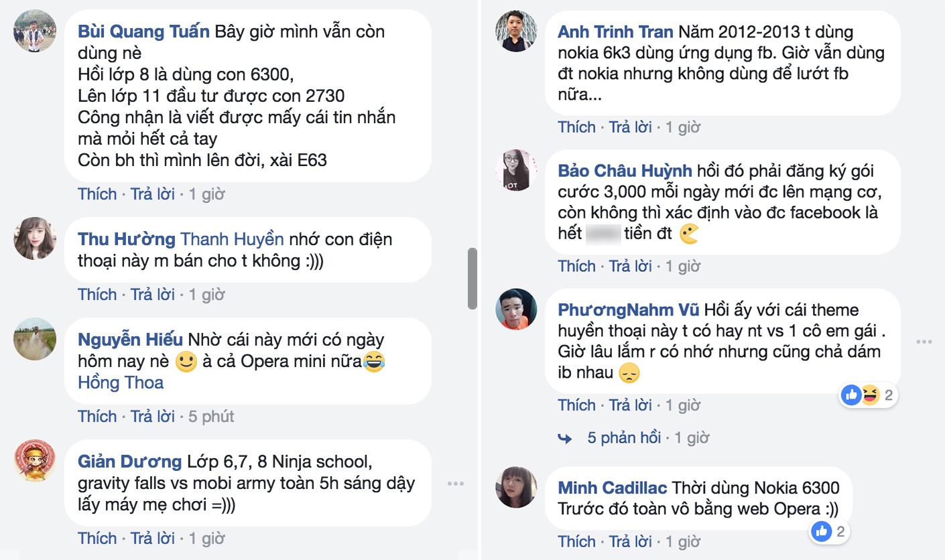Click the 5 phút timestamp on Nguyễn Hiếu's comment
The width and height of the screenshot is (945, 560).
click(x=211, y=416)
